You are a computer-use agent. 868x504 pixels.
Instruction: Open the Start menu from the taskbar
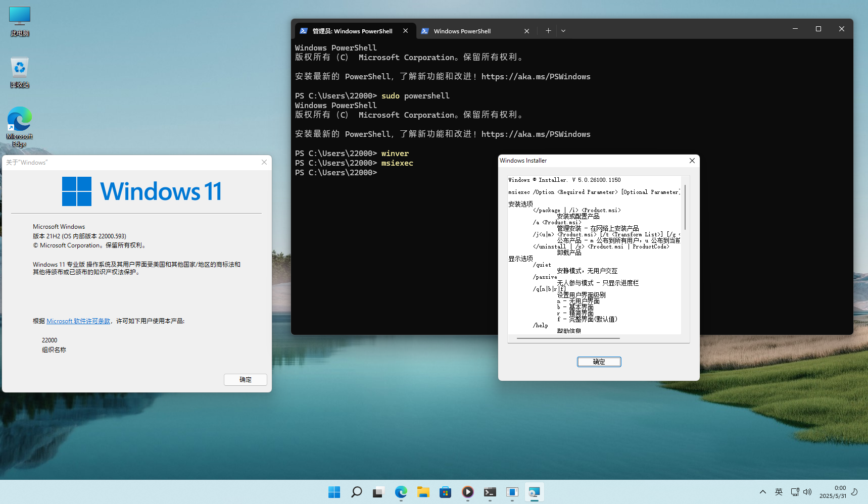tap(334, 492)
